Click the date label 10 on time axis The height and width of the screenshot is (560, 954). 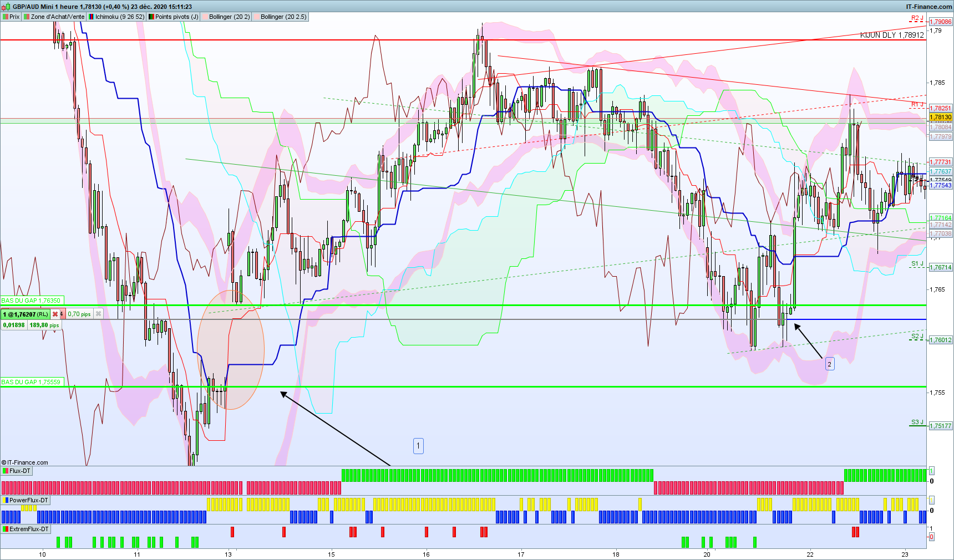[x=42, y=554]
